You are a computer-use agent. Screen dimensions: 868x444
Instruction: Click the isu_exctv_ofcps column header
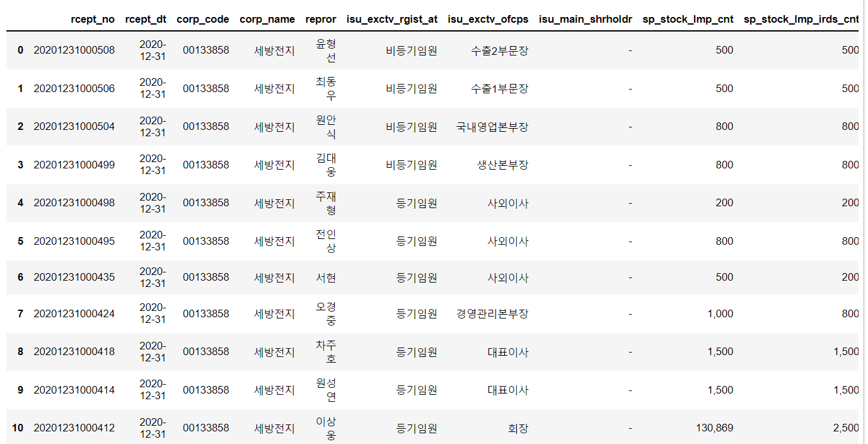[x=488, y=19]
